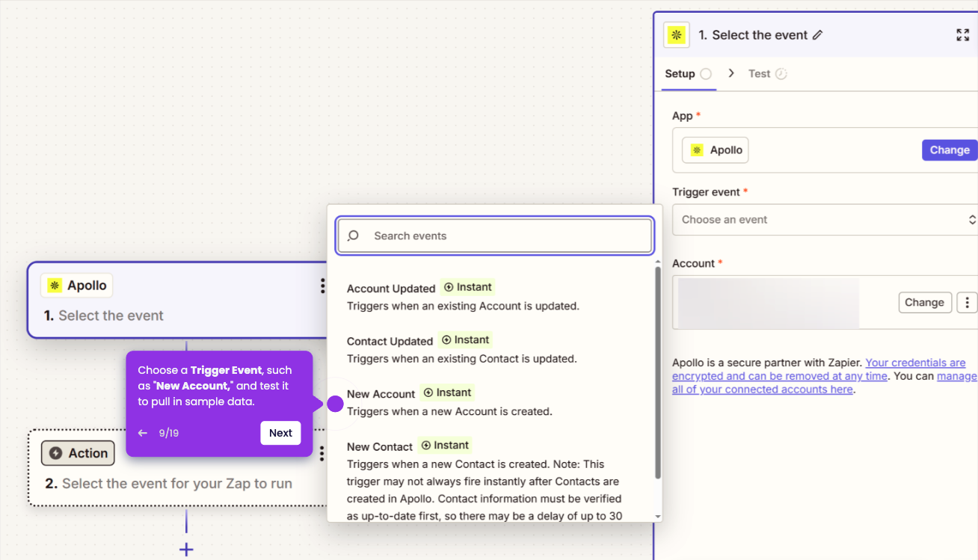Open the account options three-dot menu
The image size is (978, 560).
968,302
